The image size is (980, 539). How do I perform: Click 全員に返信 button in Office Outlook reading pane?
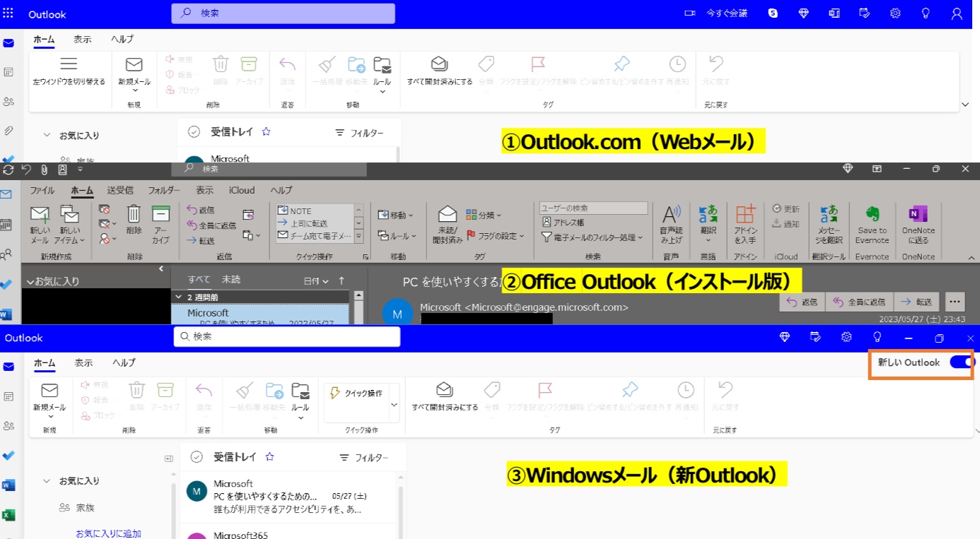pos(859,302)
